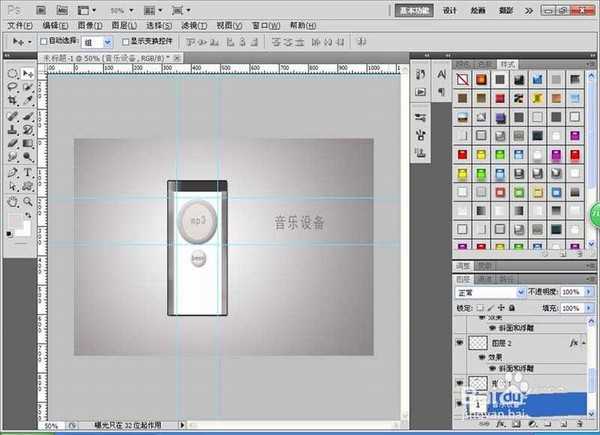Click 基本功能 workspace button
Viewport: 600px width, 435px height.
pos(414,10)
